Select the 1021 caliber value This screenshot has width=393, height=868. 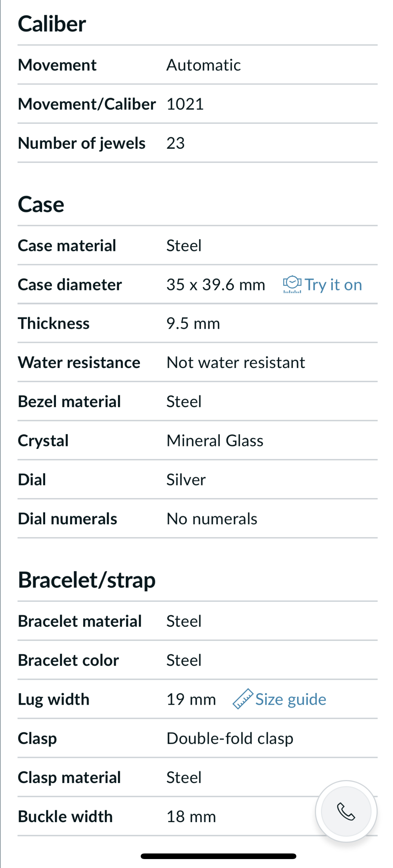click(x=185, y=104)
